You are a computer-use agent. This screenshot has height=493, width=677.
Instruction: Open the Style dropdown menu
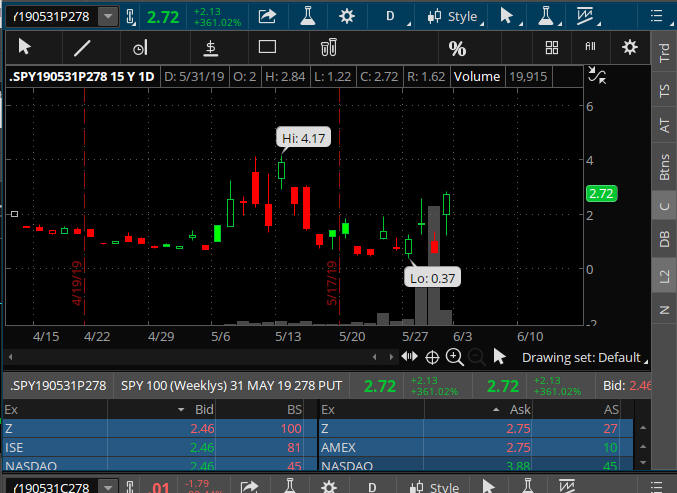point(453,16)
